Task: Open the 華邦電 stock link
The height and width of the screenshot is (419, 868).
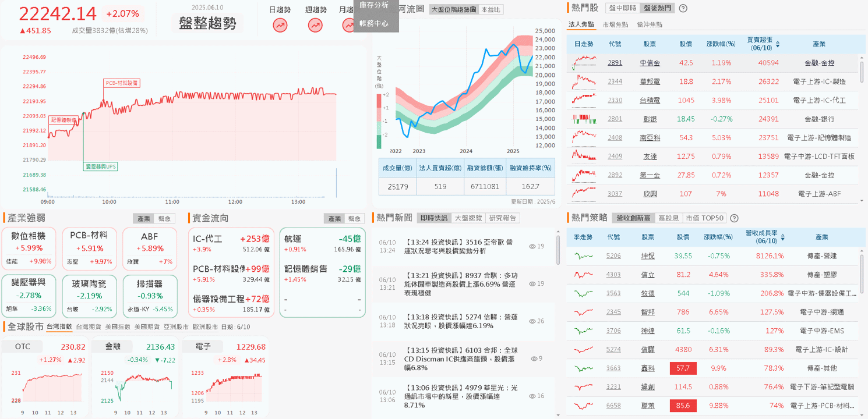Action: pyautogui.click(x=650, y=81)
